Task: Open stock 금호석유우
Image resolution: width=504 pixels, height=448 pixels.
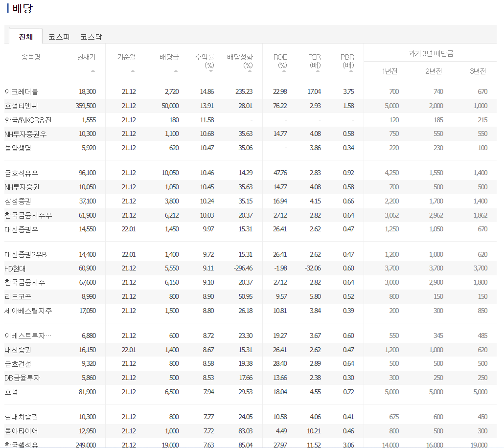Action: (22, 173)
